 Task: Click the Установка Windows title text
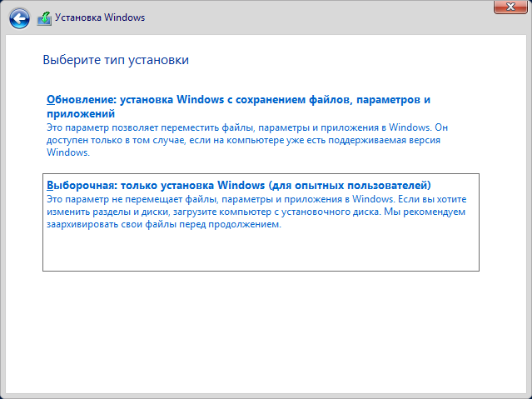[100, 17]
